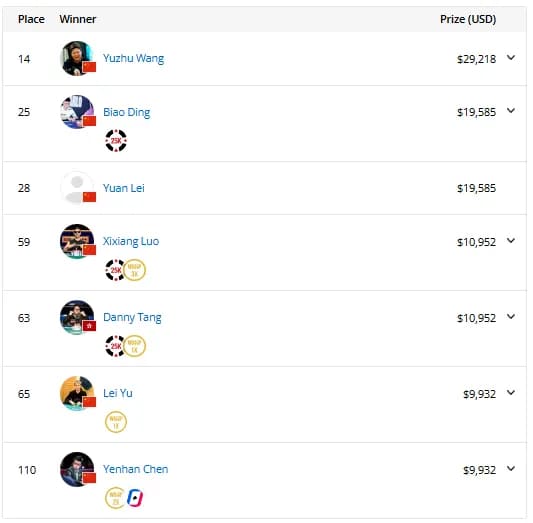The width and height of the screenshot is (533, 523).
Task: Click Lei Yu's avatar photo
Action: pyautogui.click(x=78, y=395)
